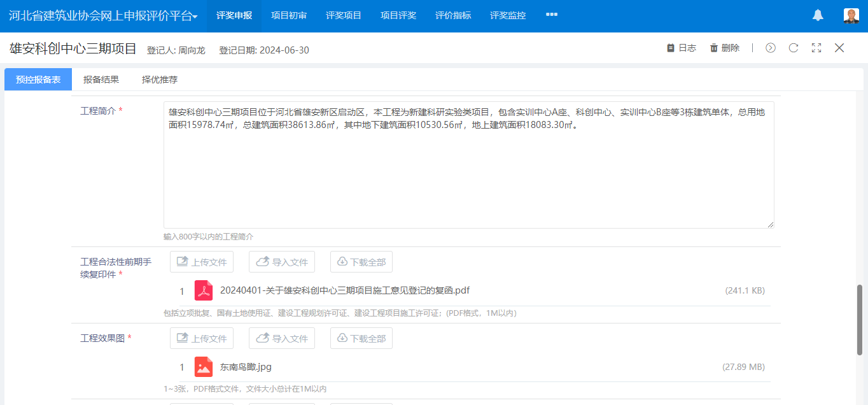Refresh the form using reload icon

(x=794, y=48)
